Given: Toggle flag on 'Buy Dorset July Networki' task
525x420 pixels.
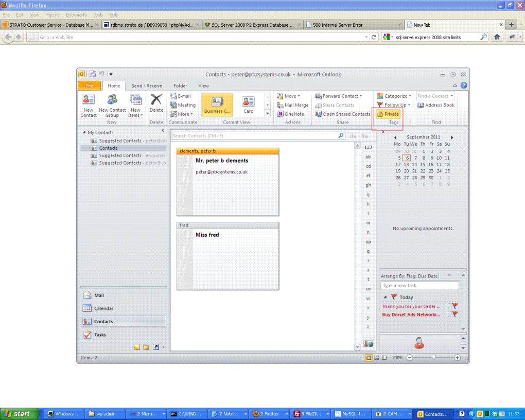Looking at the screenshot, I should pyautogui.click(x=455, y=314).
